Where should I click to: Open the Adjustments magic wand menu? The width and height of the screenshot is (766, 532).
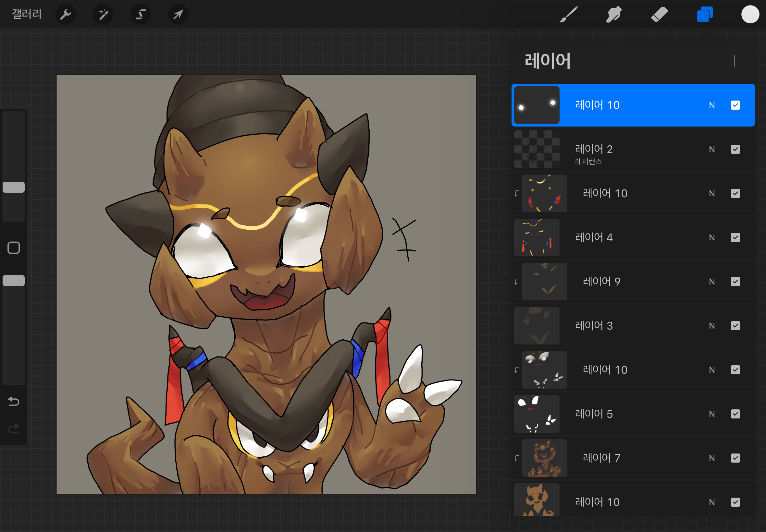point(103,14)
